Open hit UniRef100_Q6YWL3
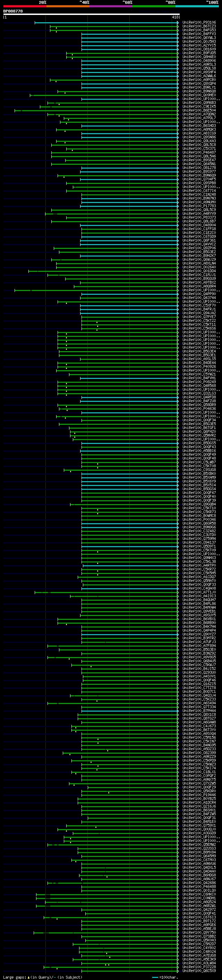Viewport: 222px width, 980px height. click(199, 38)
